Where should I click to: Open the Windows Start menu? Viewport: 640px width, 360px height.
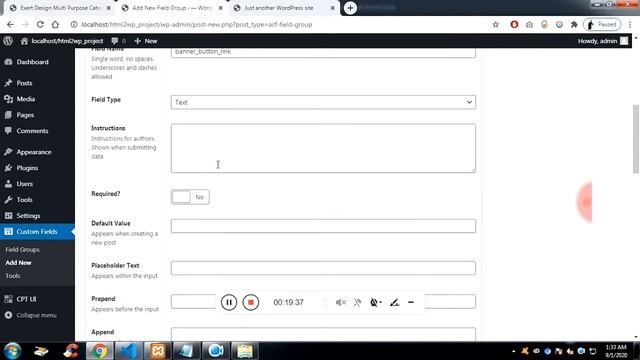[x=12, y=351]
